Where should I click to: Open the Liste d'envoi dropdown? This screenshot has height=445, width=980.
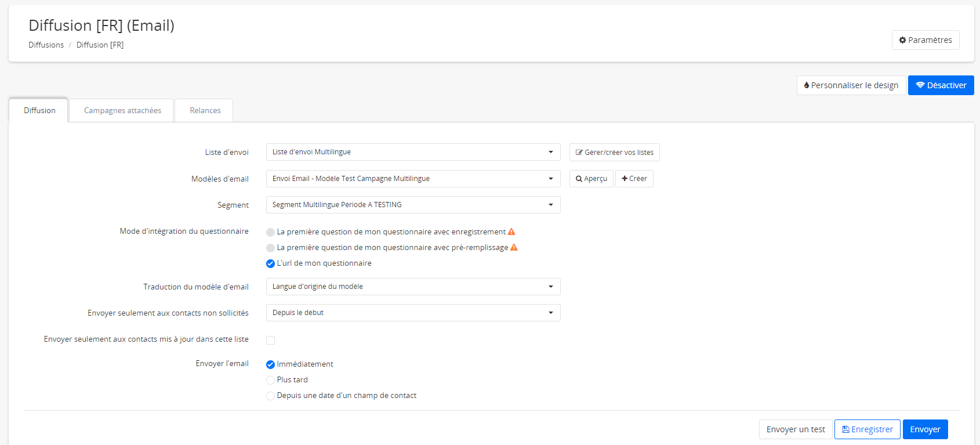tap(413, 152)
